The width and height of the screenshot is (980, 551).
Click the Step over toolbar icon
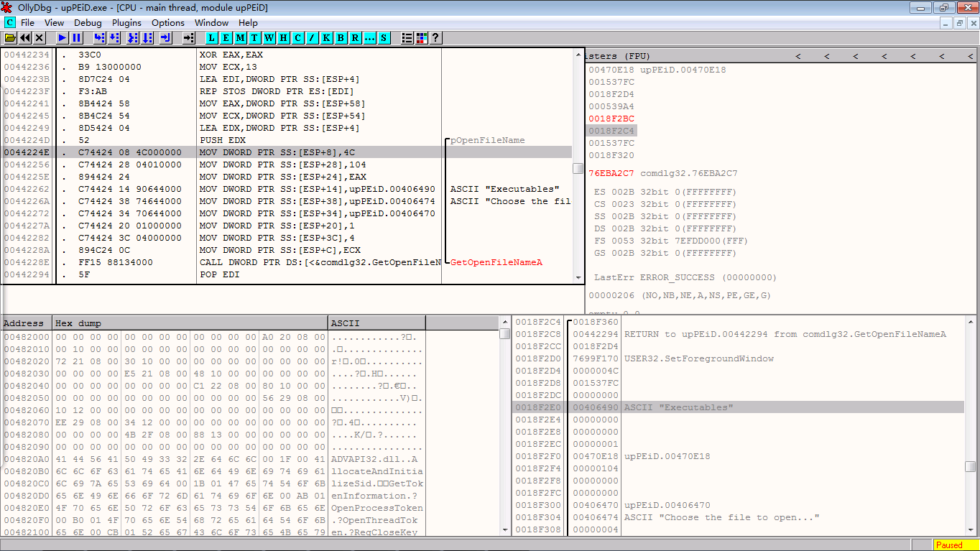pyautogui.click(x=115, y=37)
